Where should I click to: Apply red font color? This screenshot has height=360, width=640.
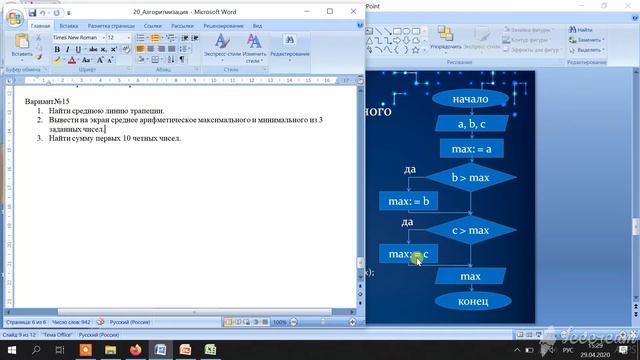click(72, 60)
